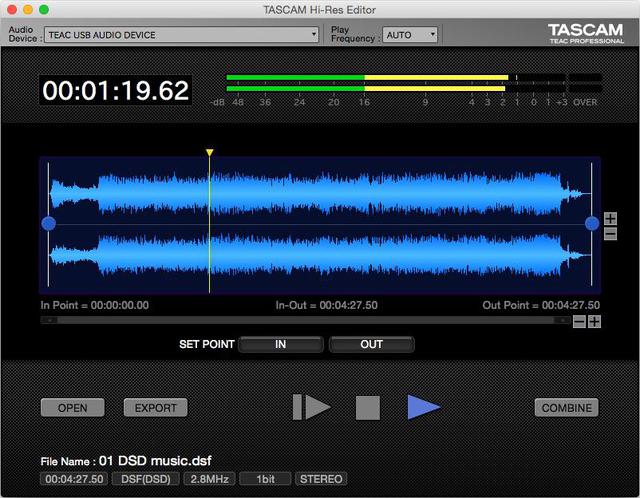
Task: Click the Stop square button
Action: point(368,407)
